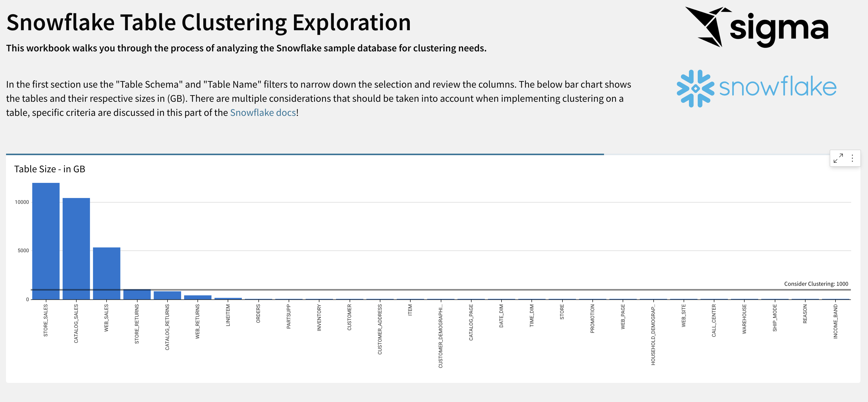Click the STORE_RETURNS bar
Viewport: 868px width, 402px height.
[x=137, y=294]
